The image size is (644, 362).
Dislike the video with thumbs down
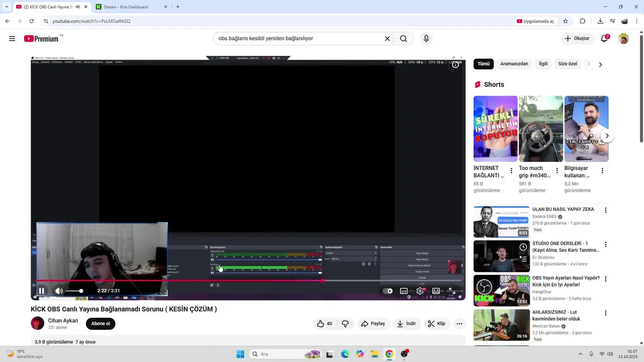[346, 324]
